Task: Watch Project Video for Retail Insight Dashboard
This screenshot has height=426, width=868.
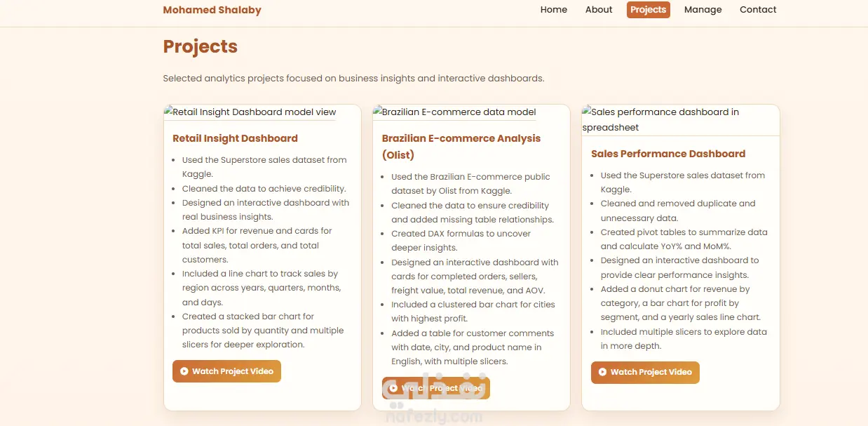Action: pyautogui.click(x=226, y=371)
